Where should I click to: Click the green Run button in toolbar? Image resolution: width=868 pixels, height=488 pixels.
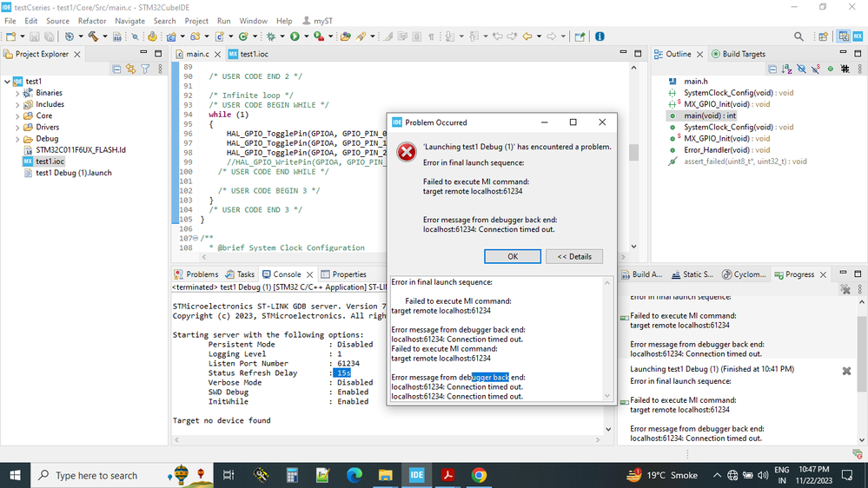coord(295,36)
